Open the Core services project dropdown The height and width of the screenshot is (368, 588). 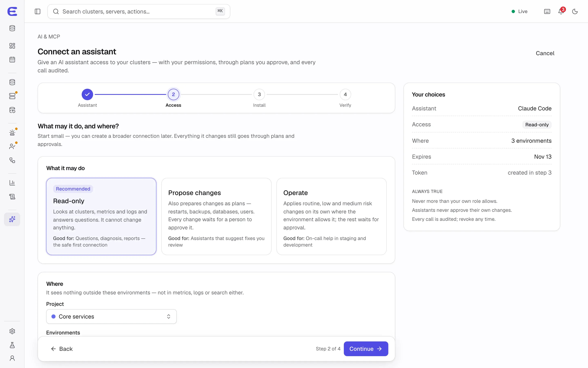click(x=111, y=316)
